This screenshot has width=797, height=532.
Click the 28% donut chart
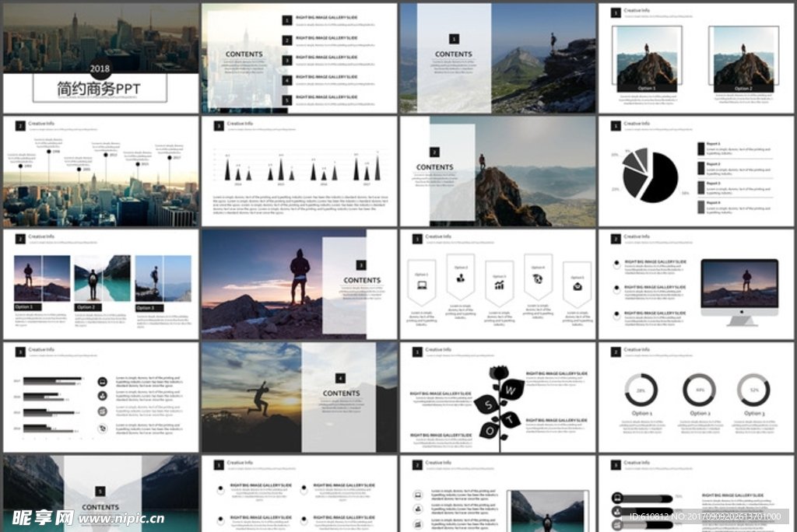tap(641, 390)
